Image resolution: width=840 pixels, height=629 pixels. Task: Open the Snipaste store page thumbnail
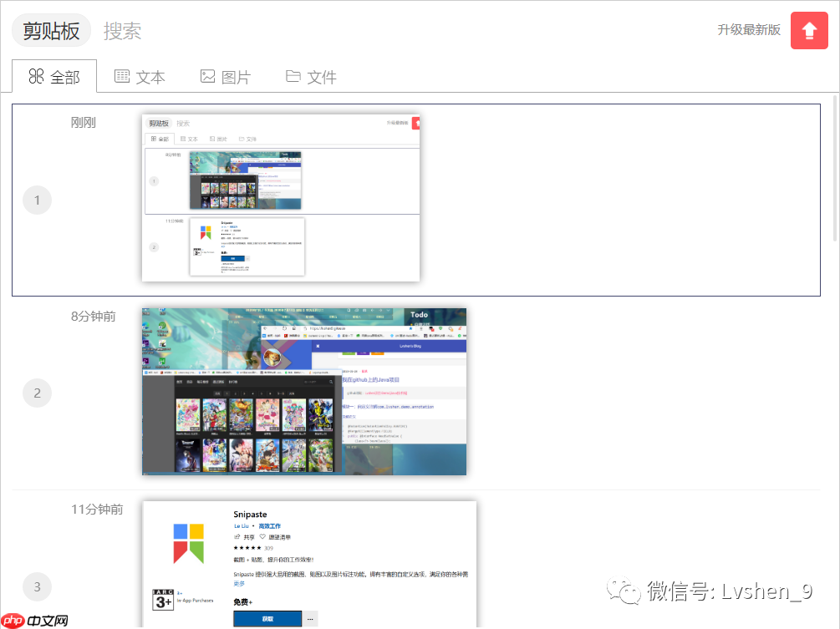pyautogui.click(x=308, y=560)
